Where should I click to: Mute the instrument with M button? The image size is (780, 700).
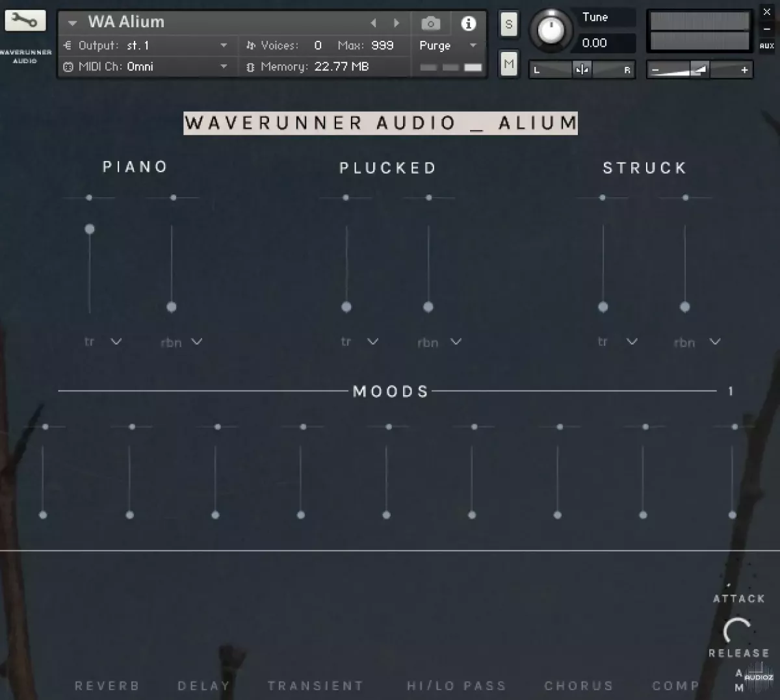pos(508,64)
